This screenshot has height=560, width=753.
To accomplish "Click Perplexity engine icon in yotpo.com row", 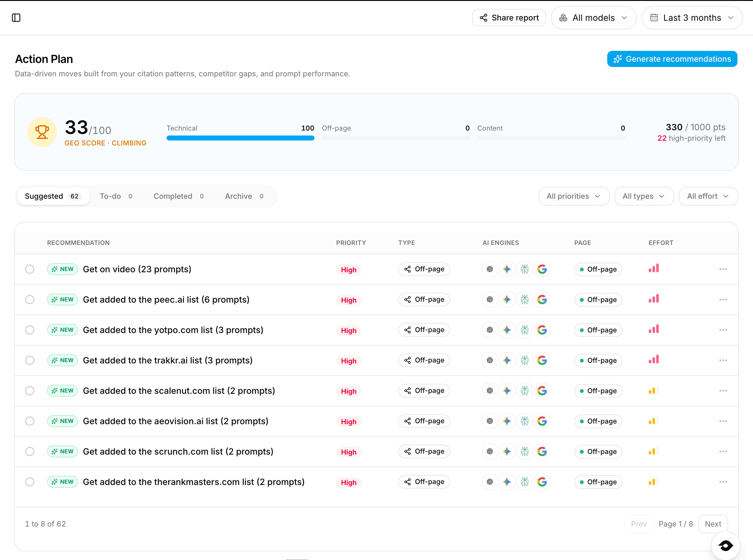I will tap(524, 330).
